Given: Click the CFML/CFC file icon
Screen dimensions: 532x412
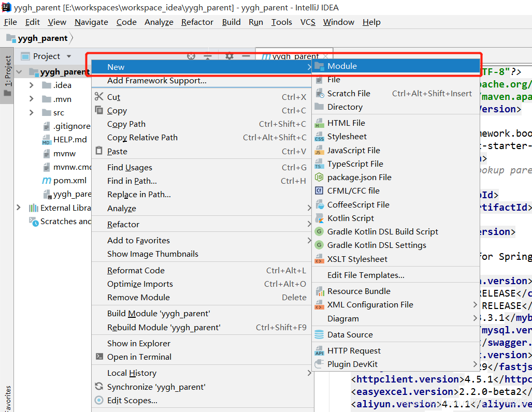Looking at the screenshot, I should pyautogui.click(x=319, y=190).
